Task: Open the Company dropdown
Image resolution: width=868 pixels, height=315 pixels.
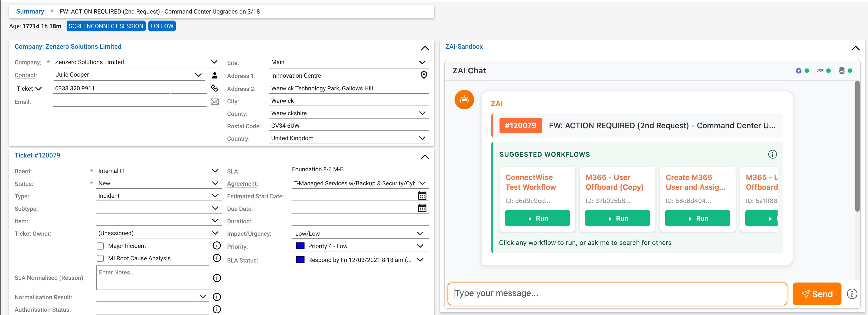Action: (214, 62)
